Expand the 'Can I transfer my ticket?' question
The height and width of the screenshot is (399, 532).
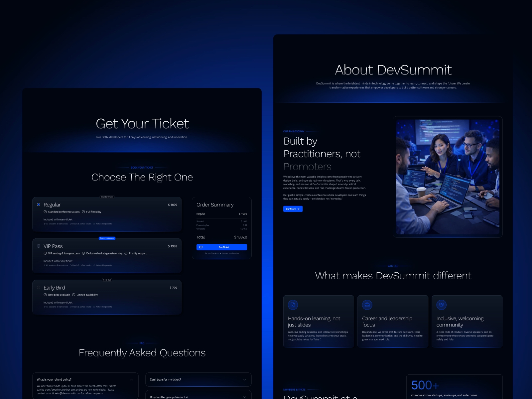244,379
